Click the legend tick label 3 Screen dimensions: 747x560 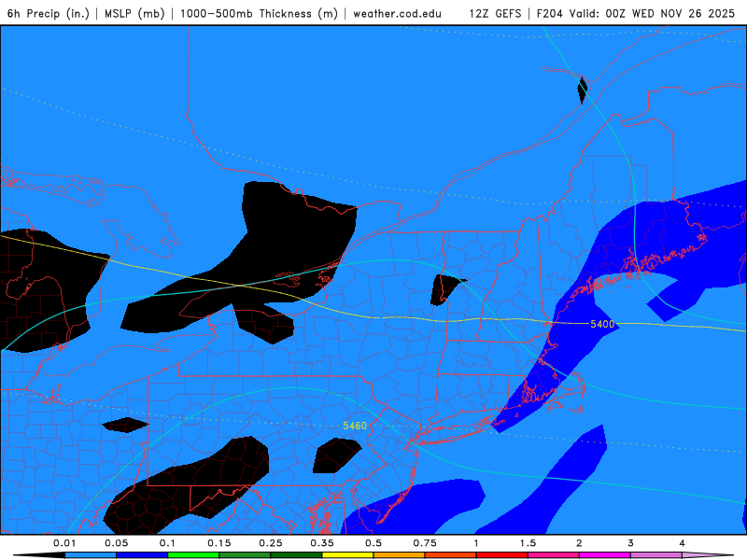point(631,543)
